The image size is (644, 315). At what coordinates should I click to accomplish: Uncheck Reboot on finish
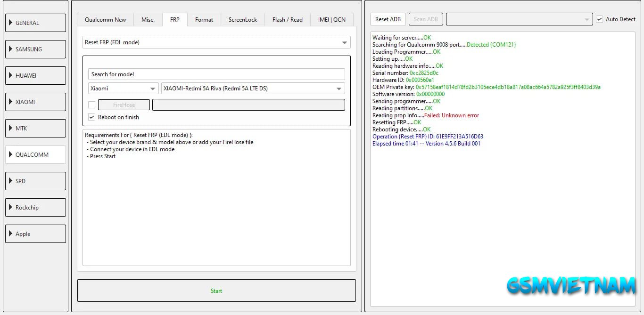pos(91,117)
